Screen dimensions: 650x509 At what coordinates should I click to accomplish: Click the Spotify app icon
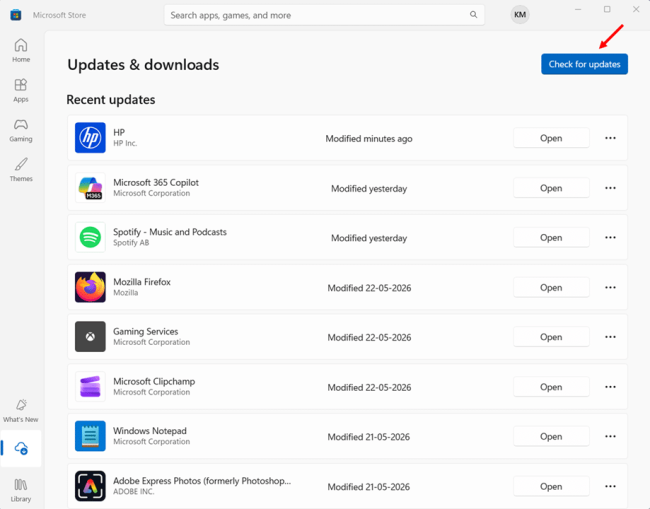click(x=90, y=237)
